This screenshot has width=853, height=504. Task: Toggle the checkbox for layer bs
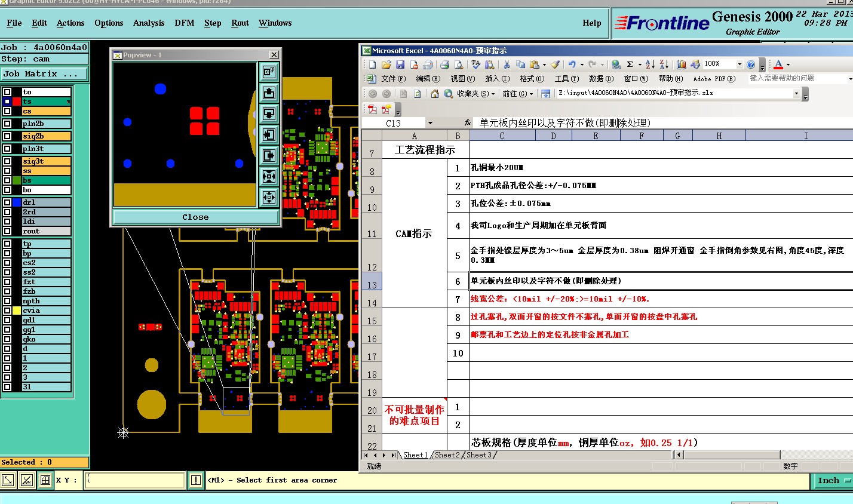coord(7,180)
